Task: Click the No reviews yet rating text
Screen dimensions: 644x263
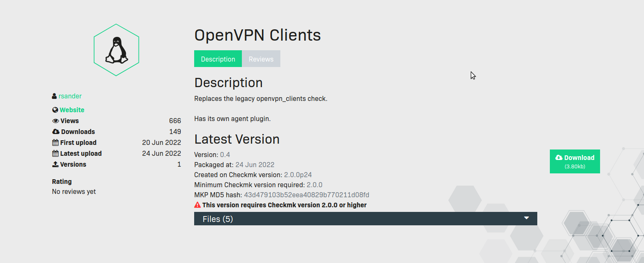Action: [x=74, y=192]
